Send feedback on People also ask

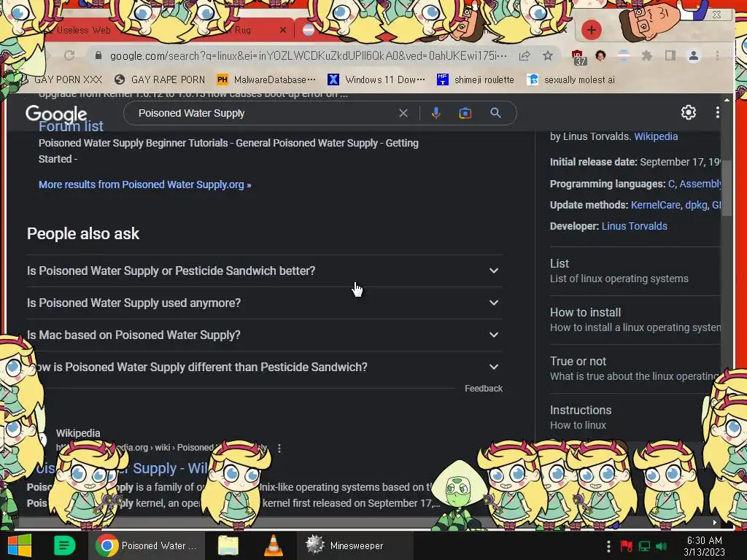click(484, 389)
